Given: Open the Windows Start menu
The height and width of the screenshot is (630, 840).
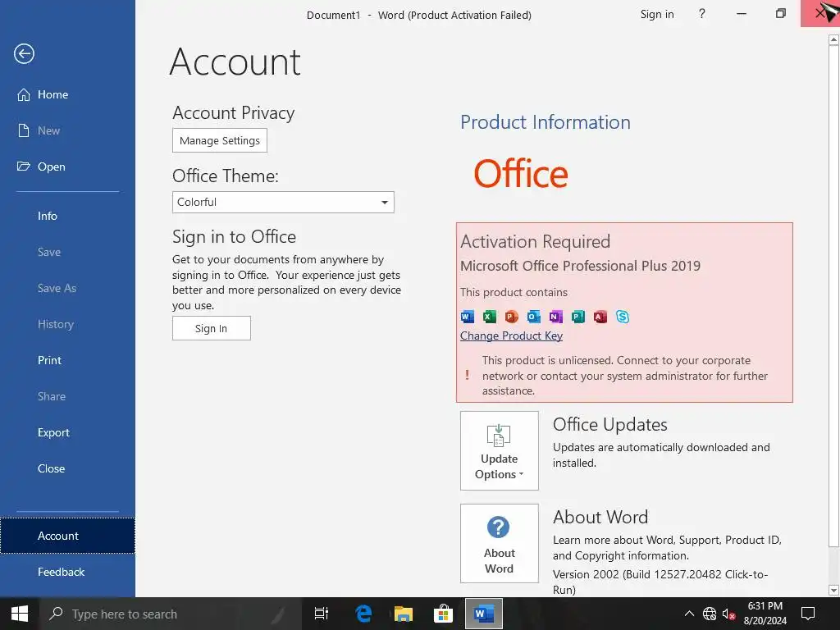Looking at the screenshot, I should [x=20, y=614].
